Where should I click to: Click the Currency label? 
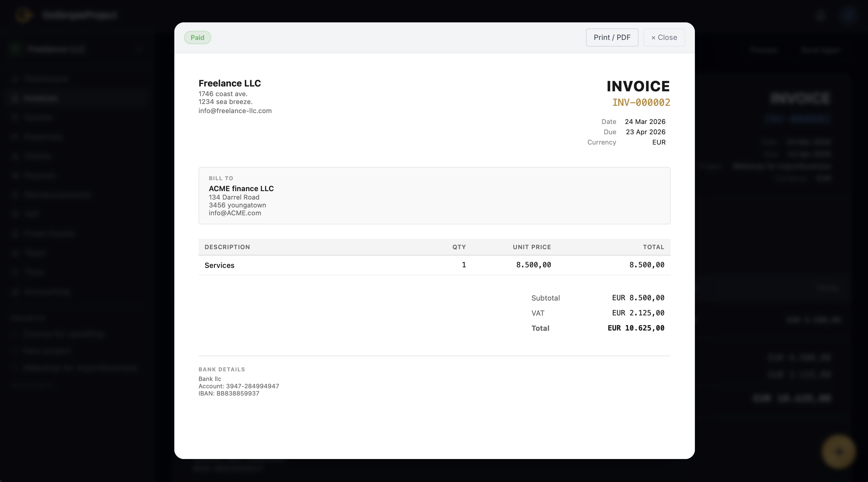[601, 142]
